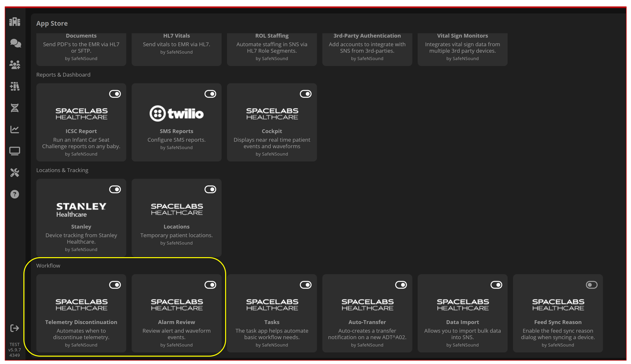
Task: Open the 3rd-Party Authentication app card
Action: click(x=367, y=49)
